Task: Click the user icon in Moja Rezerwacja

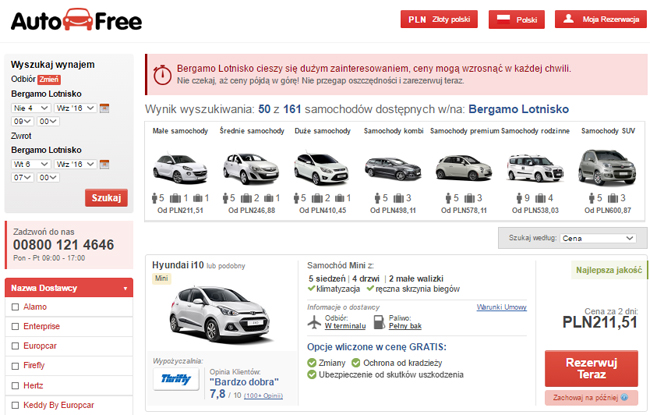Action: pos(568,19)
